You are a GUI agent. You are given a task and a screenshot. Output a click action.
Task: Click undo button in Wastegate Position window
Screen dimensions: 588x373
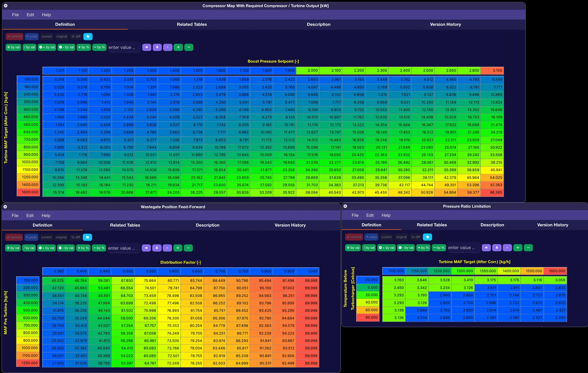[32, 237]
